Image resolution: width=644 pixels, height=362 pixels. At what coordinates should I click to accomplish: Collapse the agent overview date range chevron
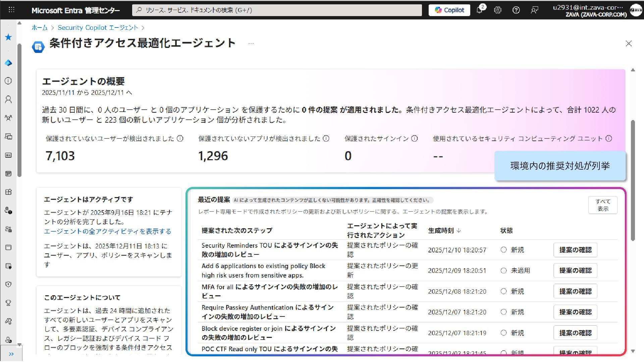click(x=129, y=93)
